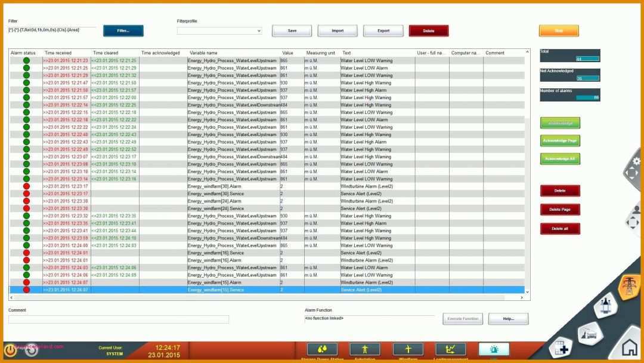Click the orange button at top right

[x=559, y=31]
